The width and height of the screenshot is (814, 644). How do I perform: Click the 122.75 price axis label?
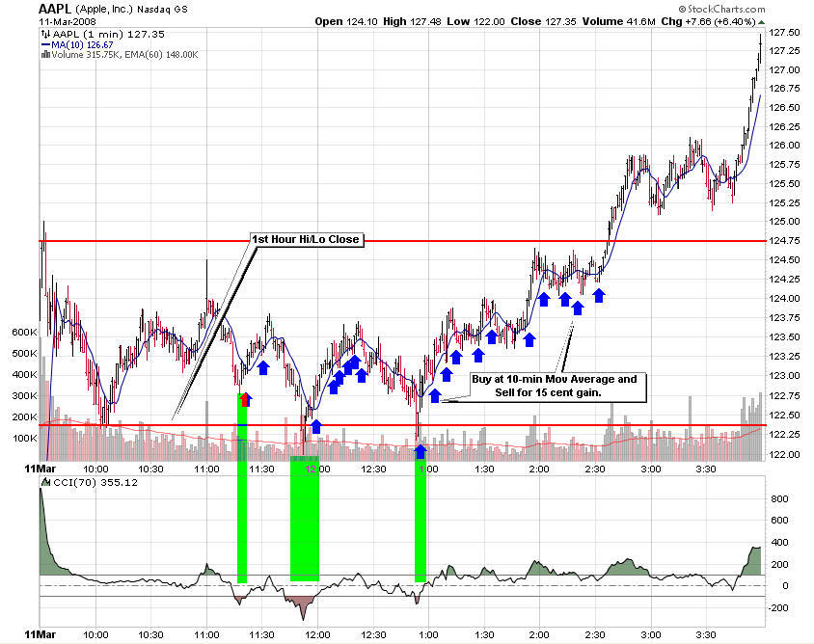(x=784, y=395)
